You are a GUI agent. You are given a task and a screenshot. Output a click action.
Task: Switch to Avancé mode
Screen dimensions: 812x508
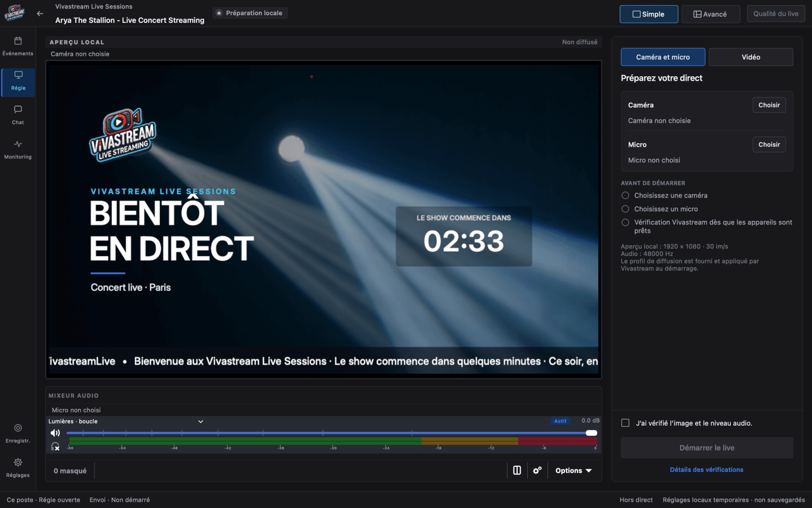[710, 14]
